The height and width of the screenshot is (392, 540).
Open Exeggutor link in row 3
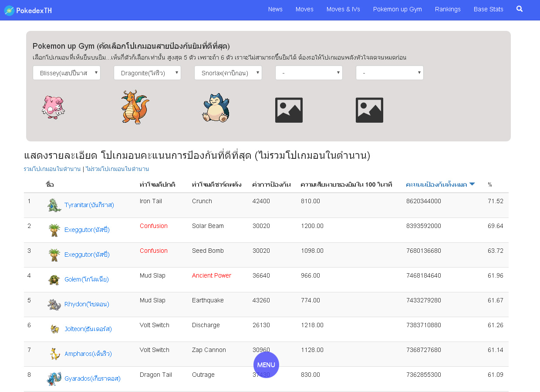pos(87,255)
